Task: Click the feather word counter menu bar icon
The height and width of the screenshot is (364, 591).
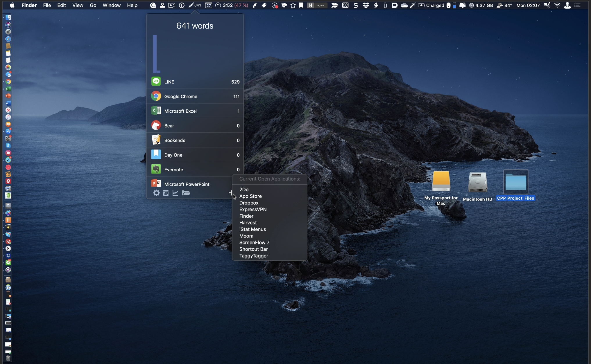Action: click(194, 5)
